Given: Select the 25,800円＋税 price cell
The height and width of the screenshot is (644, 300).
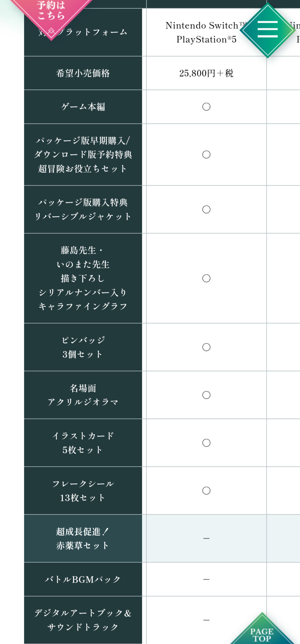Looking at the screenshot, I should click(206, 73).
